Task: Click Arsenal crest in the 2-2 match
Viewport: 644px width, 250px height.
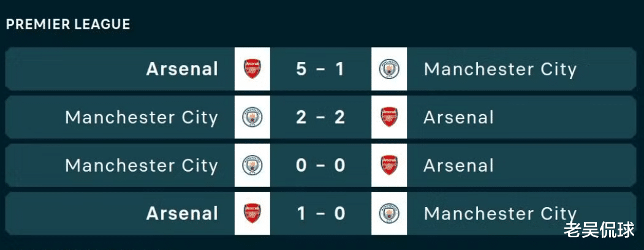Action: (x=389, y=117)
